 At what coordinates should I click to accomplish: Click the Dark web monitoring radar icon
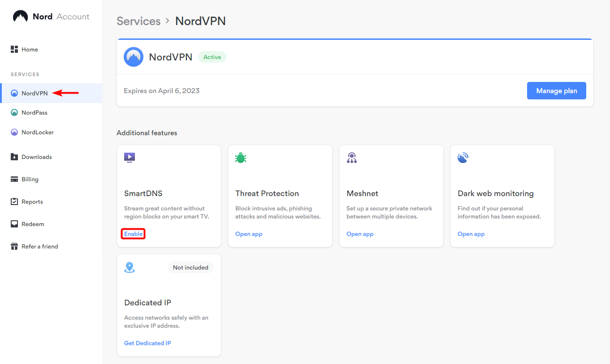pyautogui.click(x=463, y=158)
